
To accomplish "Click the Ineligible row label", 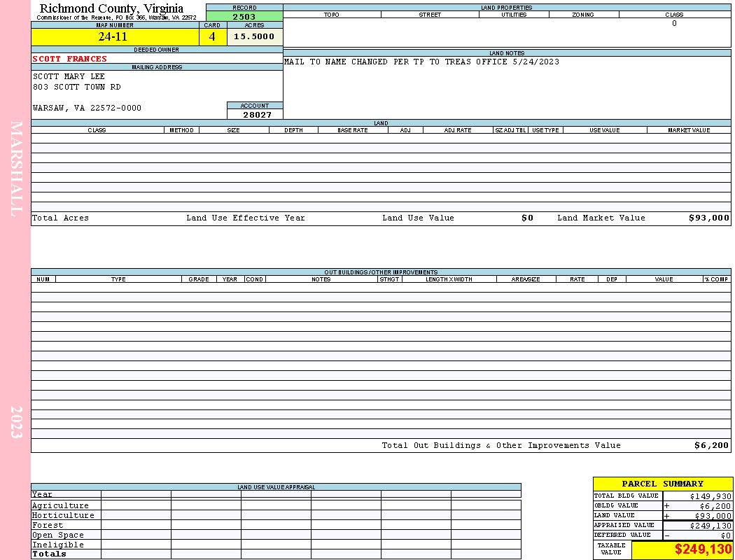I will coord(58,545).
